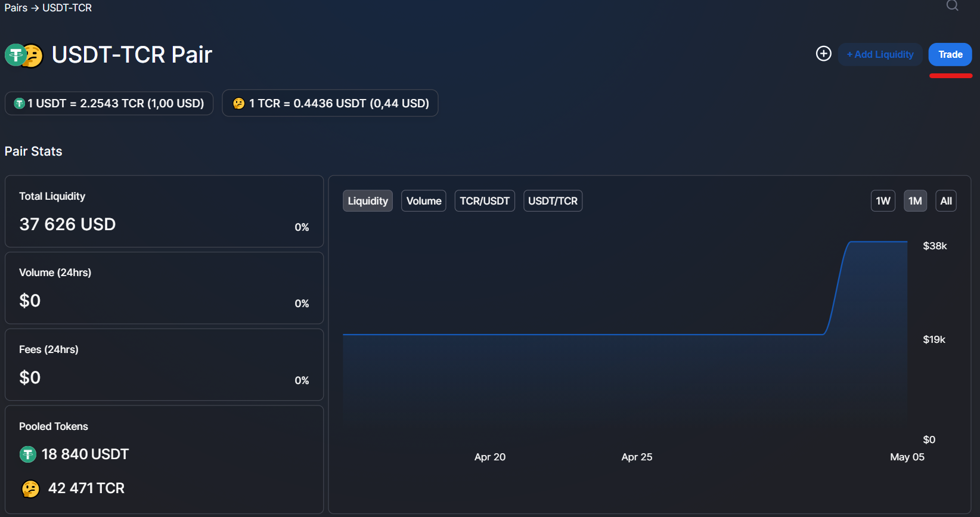The width and height of the screenshot is (980, 517).
Task: Click the 42 471 TCR amount
Action: (86, 488)
